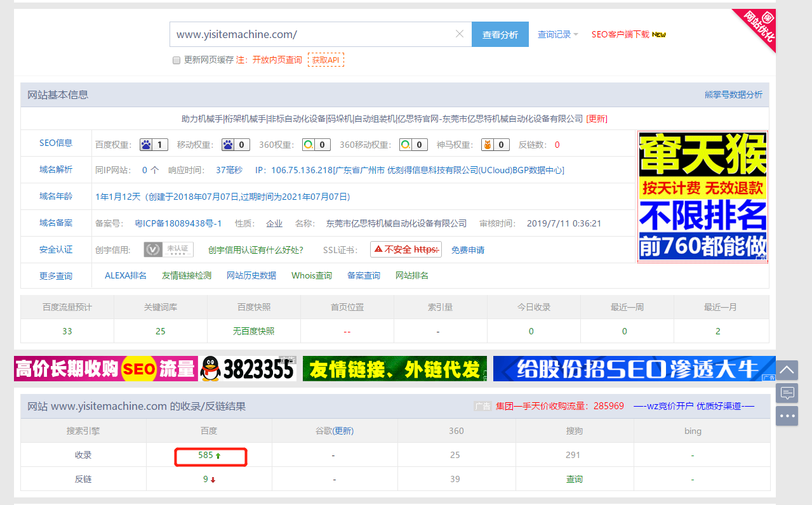Click the 360移动权重 ring badge
This screenshot has width=812, height=505.
[413, 145]
